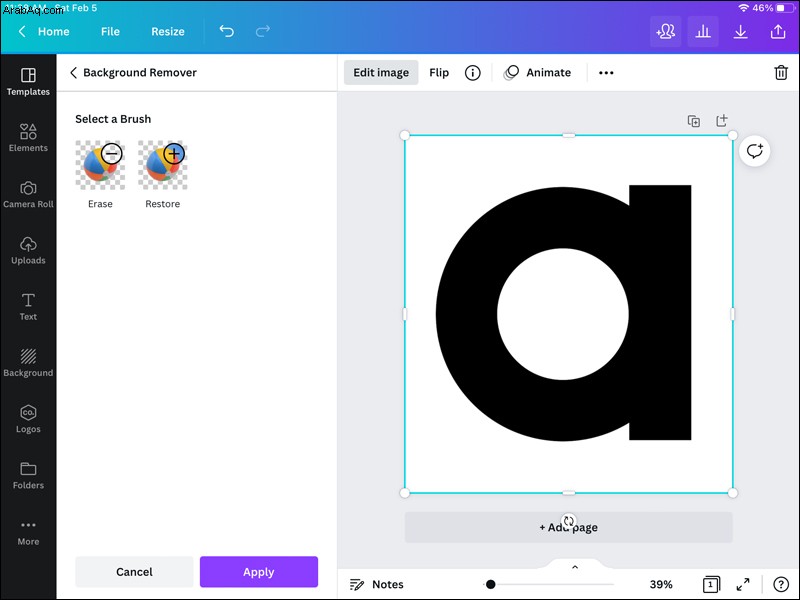The image size is (800, 600).
Task: Download the design
Action: [x=740, y=32]
